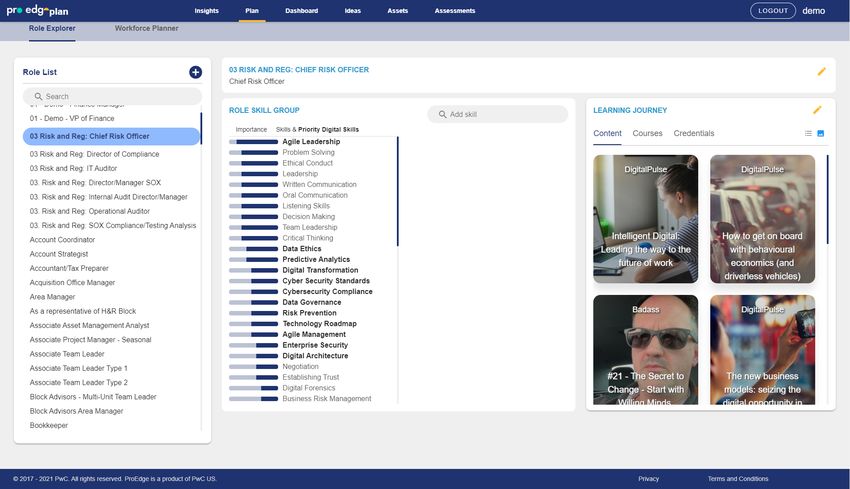Viewport: 850px width, 489px height.
Task: Edit the Chief Risk Officer role header
Action: pyautogui.click(x=821, y=72)
